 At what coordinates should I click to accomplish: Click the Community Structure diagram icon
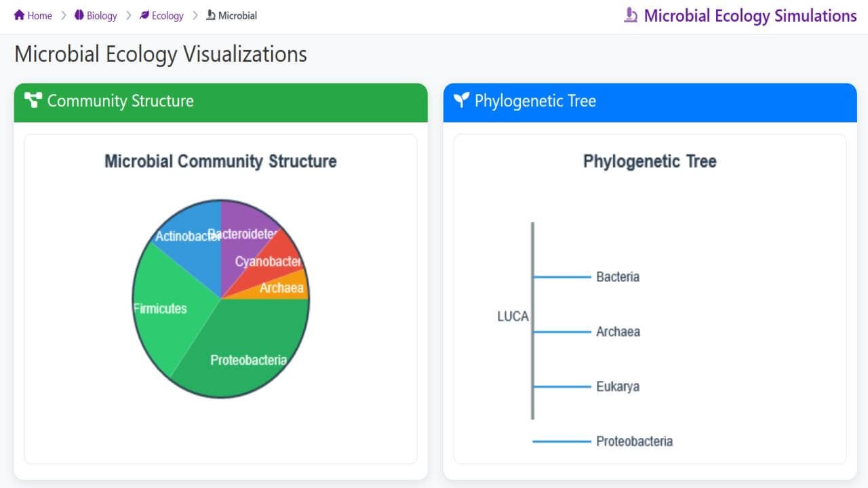click(x=33, y=100)
